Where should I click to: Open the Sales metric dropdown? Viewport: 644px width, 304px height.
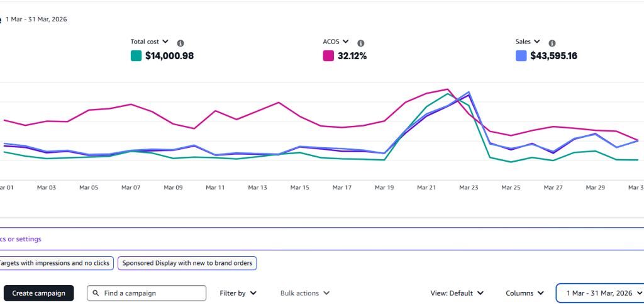(528, 42)
